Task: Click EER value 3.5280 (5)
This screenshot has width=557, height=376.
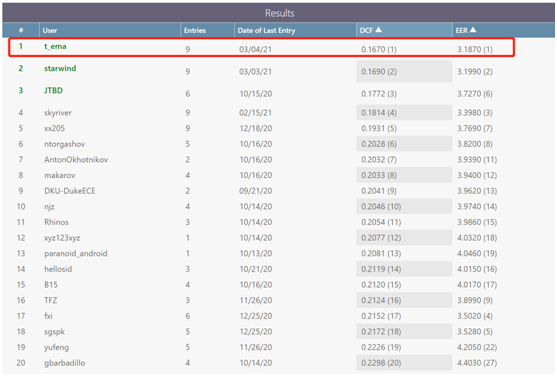Action: pyautogui.click(x=475, y=332)
